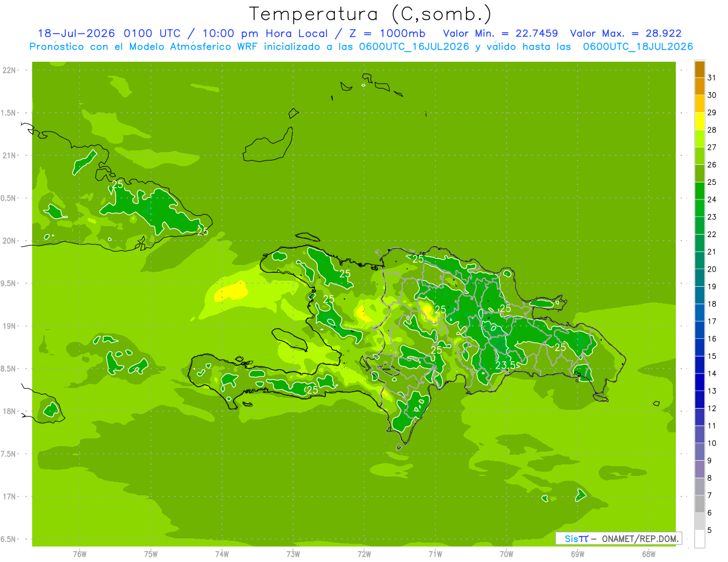Pick color-scale swatch between 23 and 24

[699, 209]
